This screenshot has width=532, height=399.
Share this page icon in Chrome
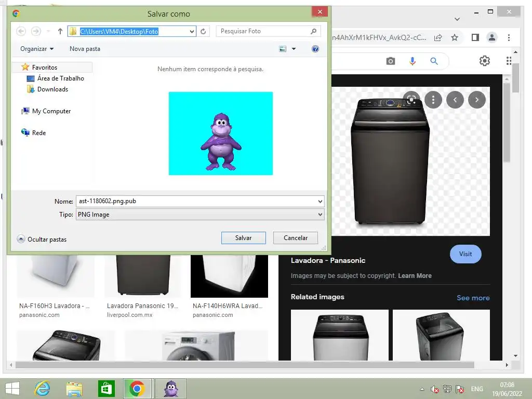438,37
